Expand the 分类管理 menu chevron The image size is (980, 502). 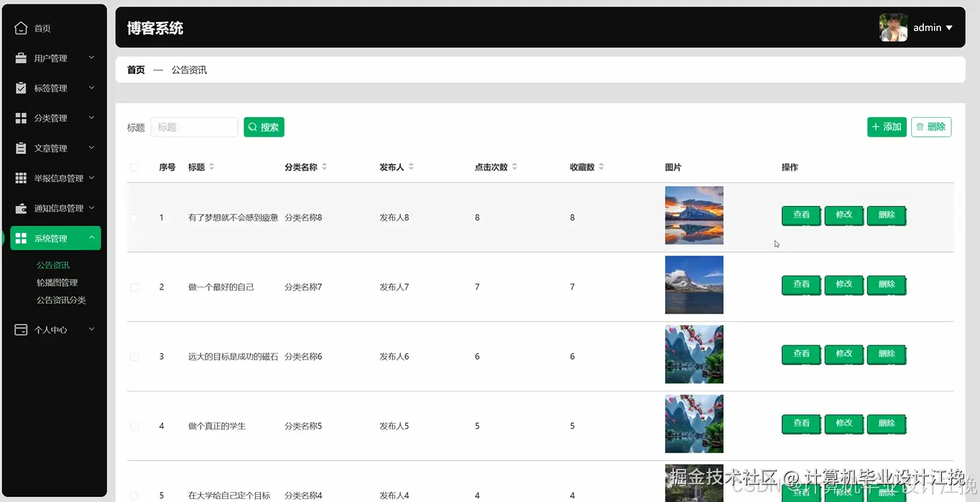pyautogui.click(x=91, y=117)
